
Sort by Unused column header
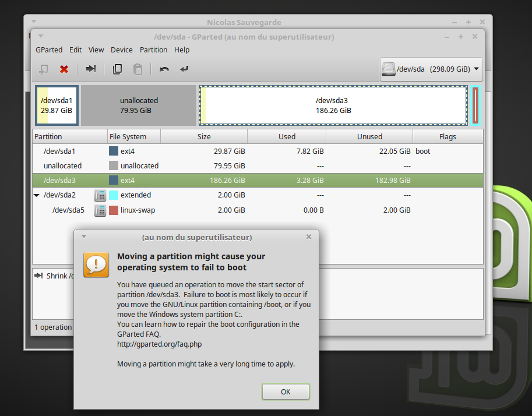pos(369,136)
